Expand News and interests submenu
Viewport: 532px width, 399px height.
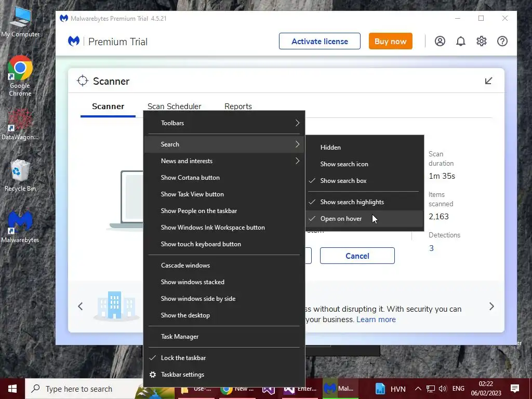coord(224,161)
